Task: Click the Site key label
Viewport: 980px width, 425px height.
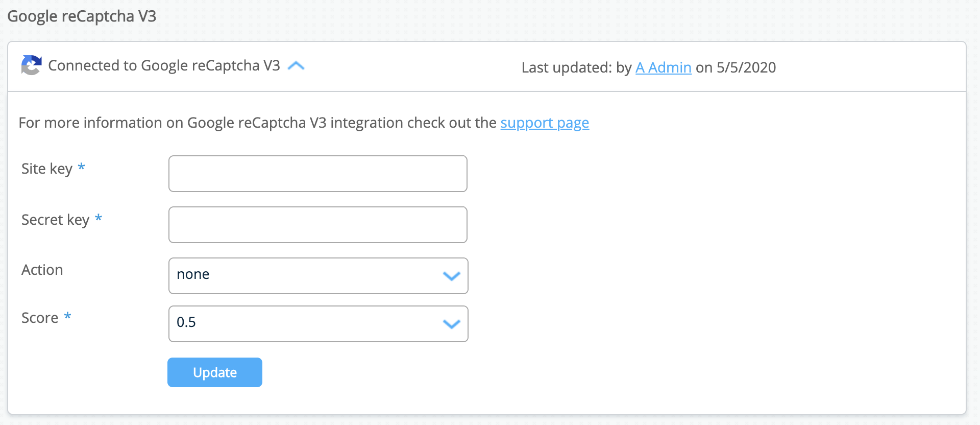Action: pos(46,169)
